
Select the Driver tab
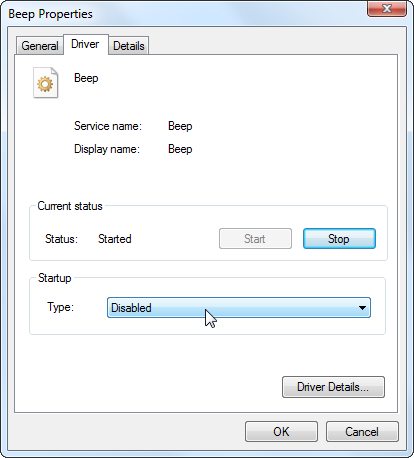coord(85,44)
